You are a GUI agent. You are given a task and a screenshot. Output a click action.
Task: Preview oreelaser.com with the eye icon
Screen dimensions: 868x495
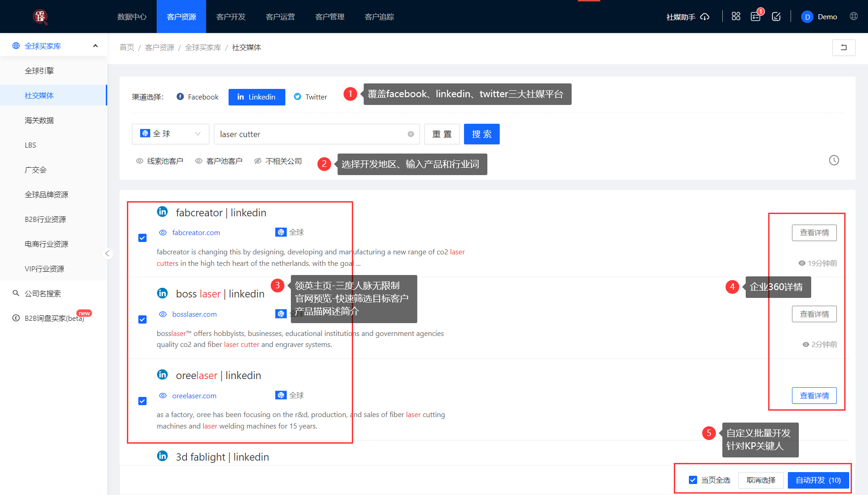(163, 396)
